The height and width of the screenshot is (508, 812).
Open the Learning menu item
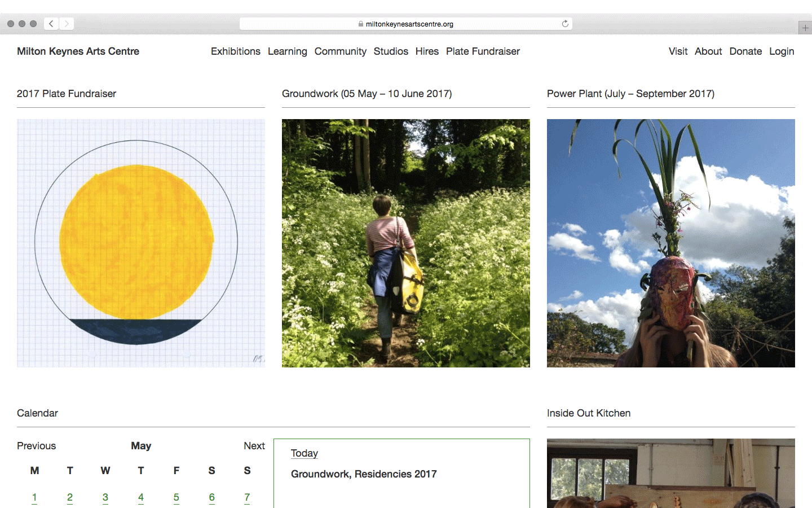[x=288, y=51]
